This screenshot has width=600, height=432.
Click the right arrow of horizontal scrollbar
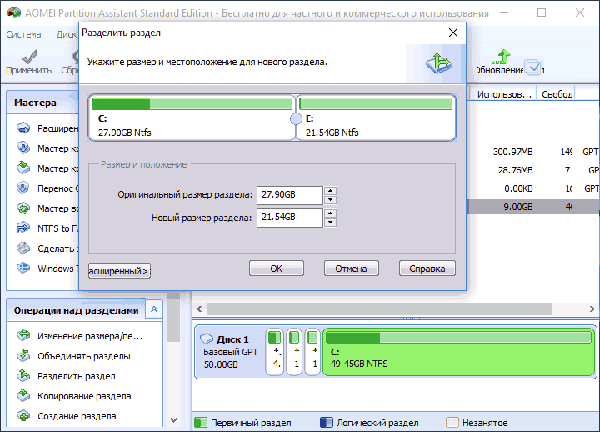(x=592, y=309)
